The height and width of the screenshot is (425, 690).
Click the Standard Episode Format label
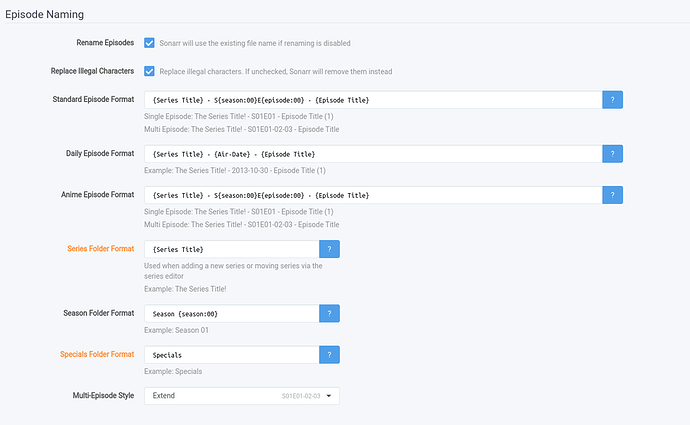point(93,99)
